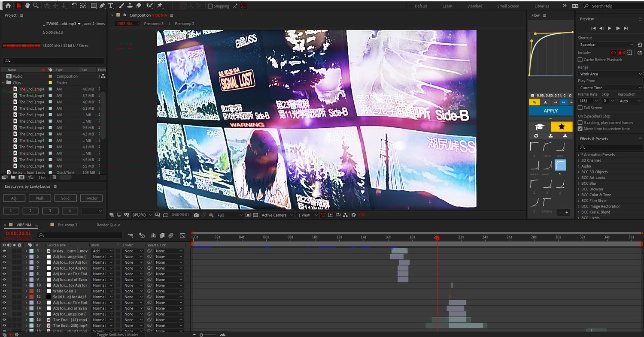Screen dimensions: 644x337
Task: Click Reset shortcut icon in Preview panel
Action: [640, 45]
